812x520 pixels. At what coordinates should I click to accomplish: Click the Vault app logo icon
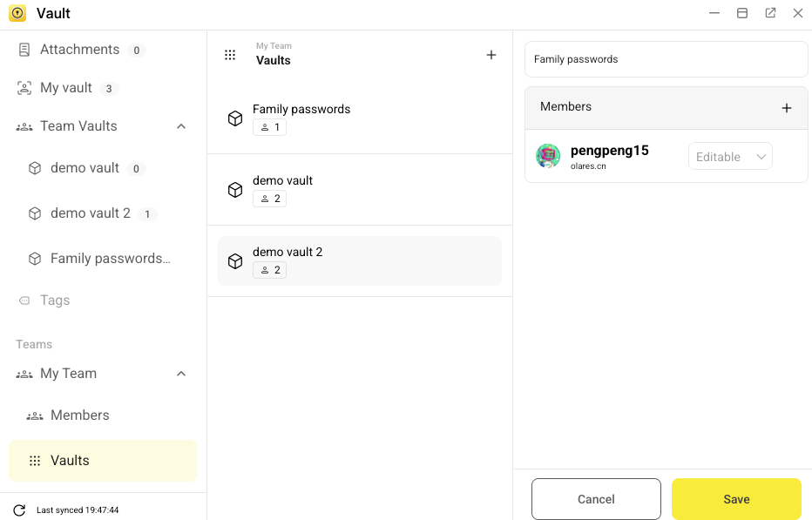[17, 13]
